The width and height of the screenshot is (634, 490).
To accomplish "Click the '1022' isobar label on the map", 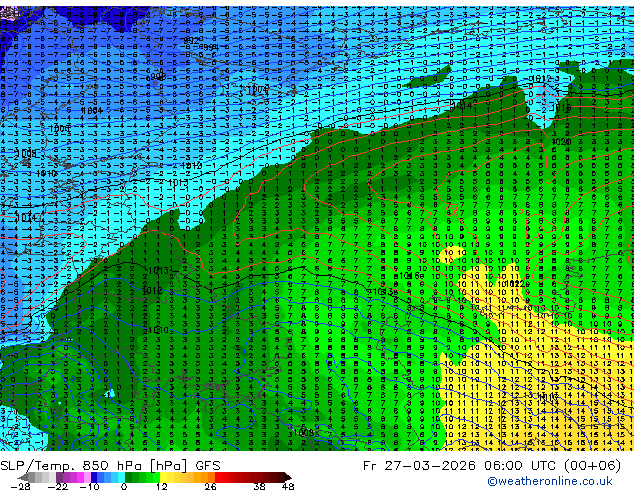I will 515,284.
